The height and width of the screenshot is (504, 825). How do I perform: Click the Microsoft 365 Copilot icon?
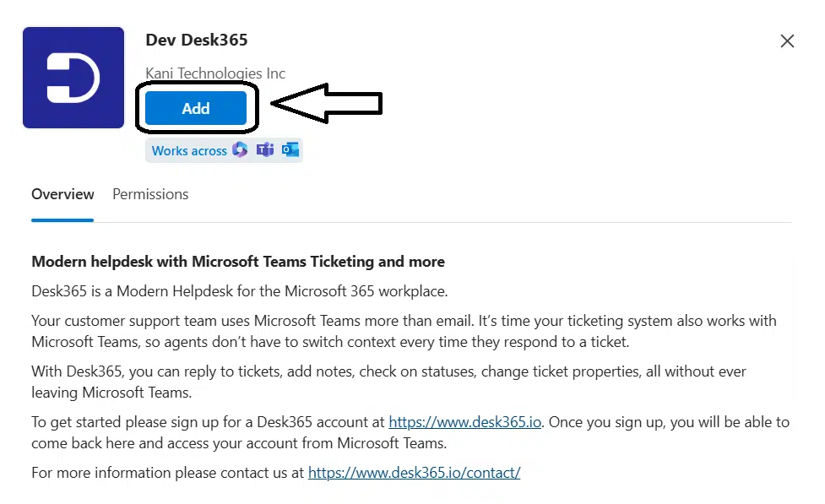240,150
